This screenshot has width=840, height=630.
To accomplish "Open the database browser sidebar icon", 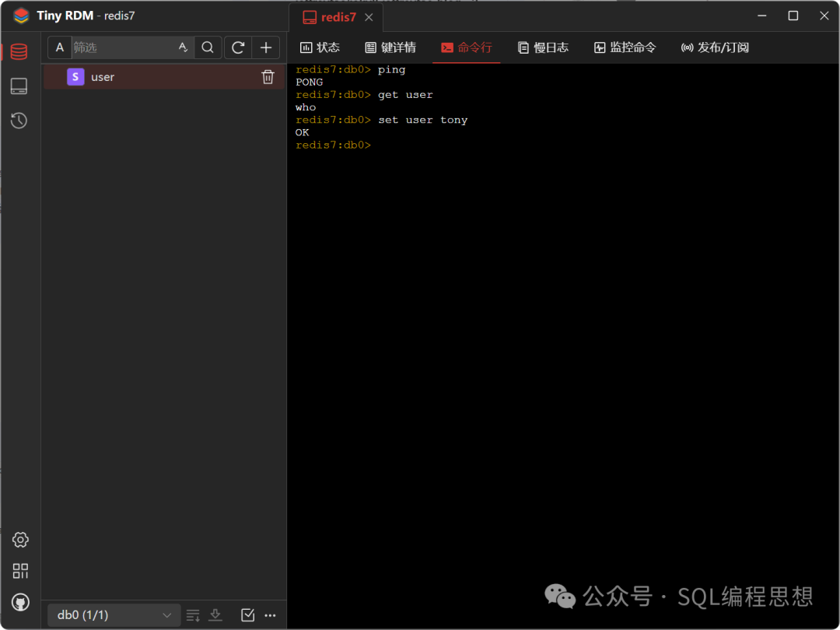I will 19,52.
